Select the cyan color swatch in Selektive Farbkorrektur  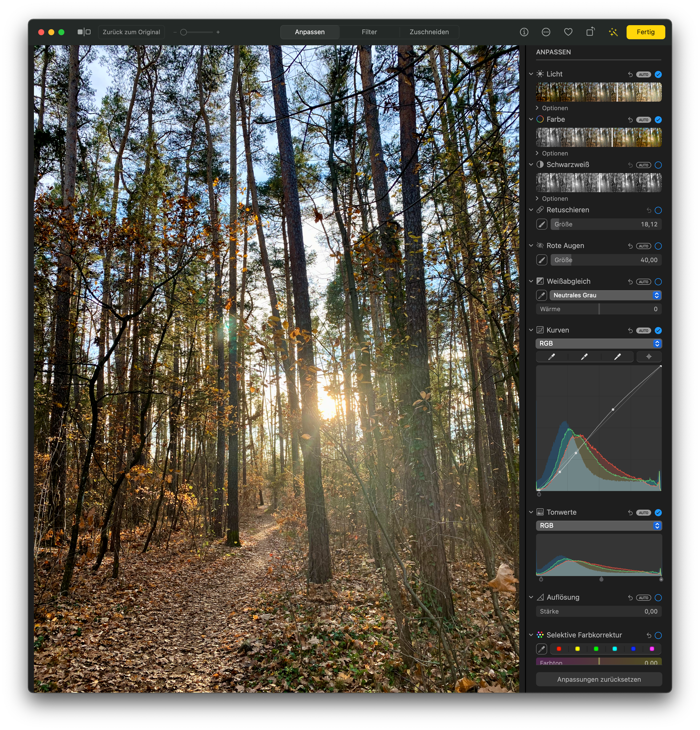point(615,649)
